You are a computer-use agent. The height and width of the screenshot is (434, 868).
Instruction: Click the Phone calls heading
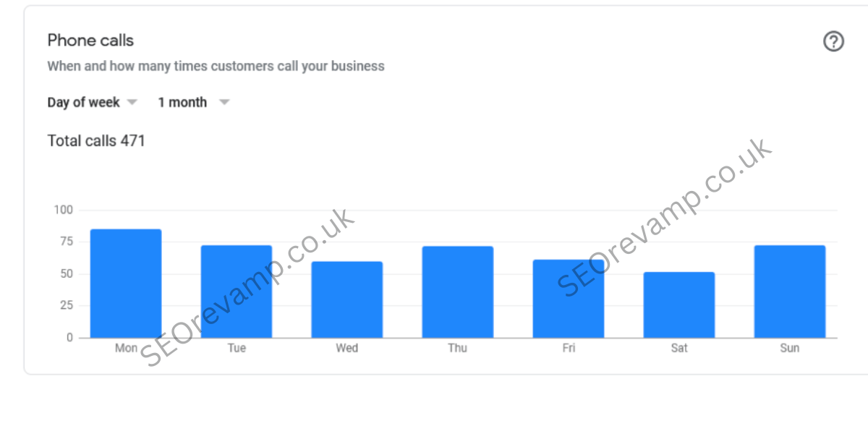tap(90, 41)
